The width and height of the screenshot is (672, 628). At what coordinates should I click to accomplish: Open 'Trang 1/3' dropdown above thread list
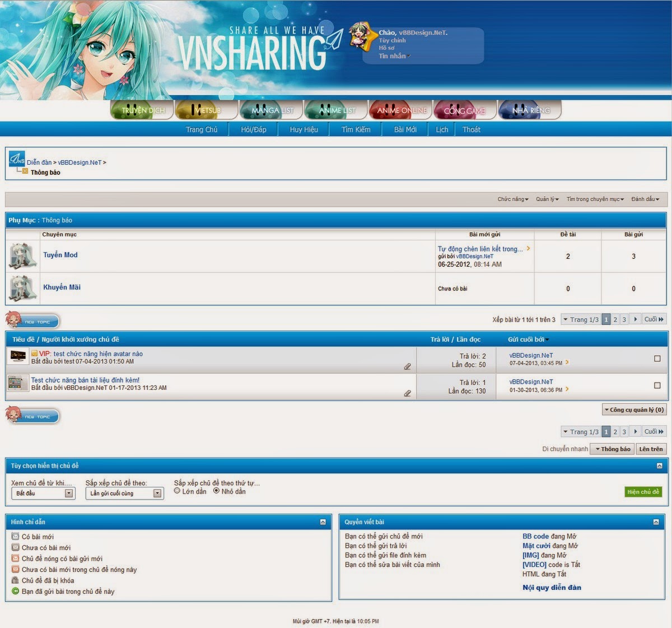pos(581,319)
